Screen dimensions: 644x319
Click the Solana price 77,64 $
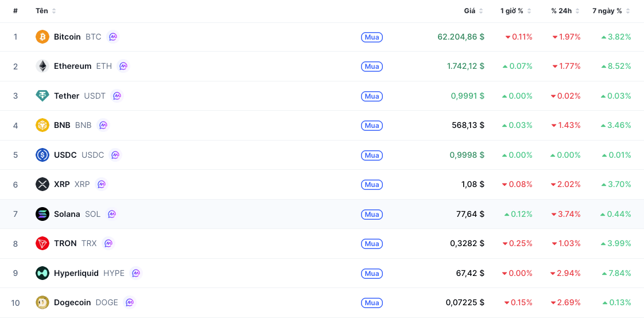470,214
